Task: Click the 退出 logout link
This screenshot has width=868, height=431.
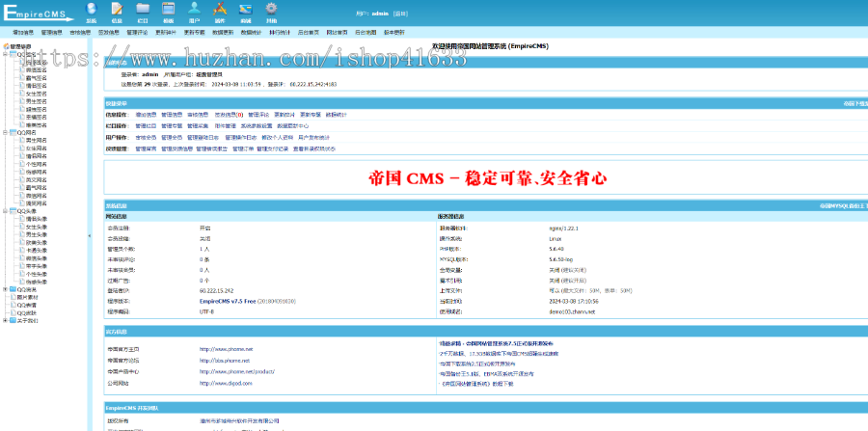Action: click(x=401, y=13)
